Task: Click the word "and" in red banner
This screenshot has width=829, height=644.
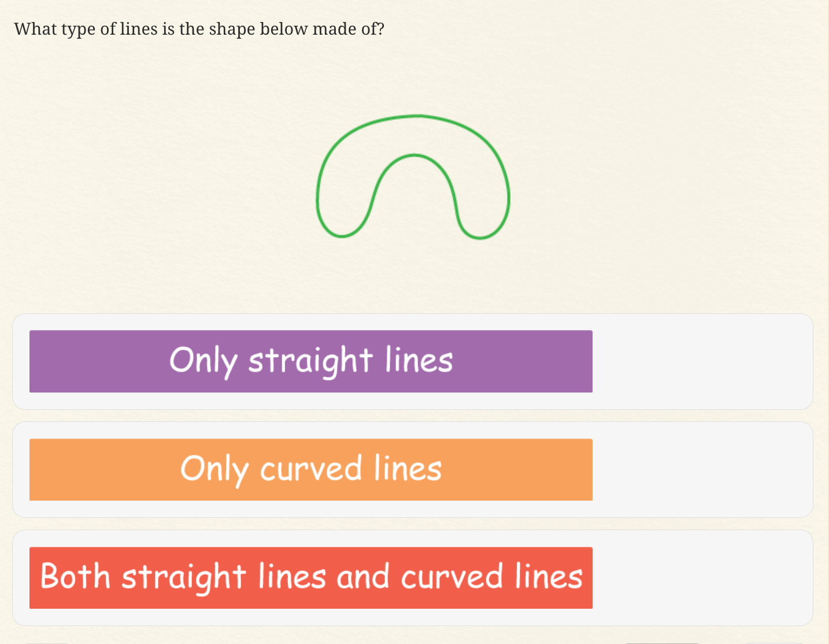Action: (362, 576)
